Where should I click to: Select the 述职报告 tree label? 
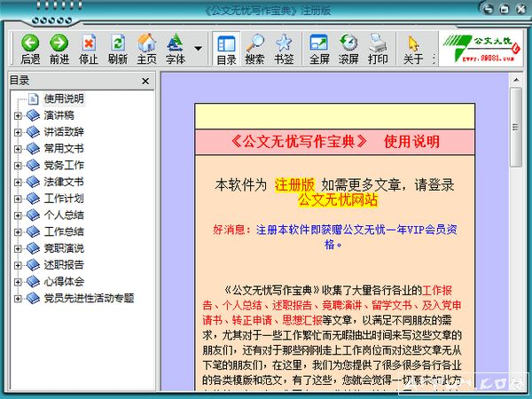tap(64, 265)
